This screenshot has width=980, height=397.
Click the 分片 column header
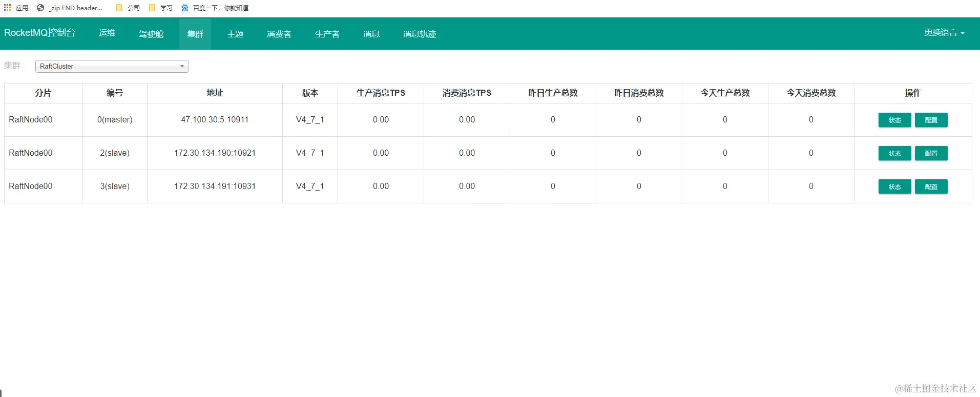(43, 93)
